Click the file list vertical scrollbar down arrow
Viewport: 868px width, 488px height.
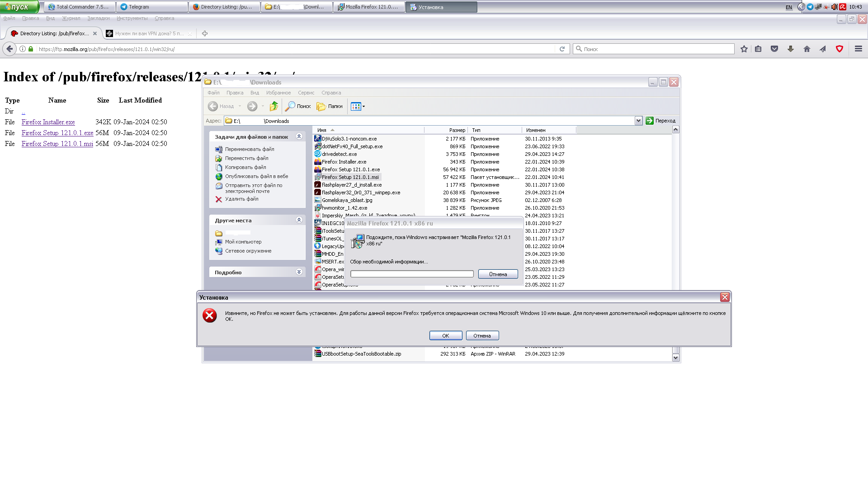tap(676, 358)
